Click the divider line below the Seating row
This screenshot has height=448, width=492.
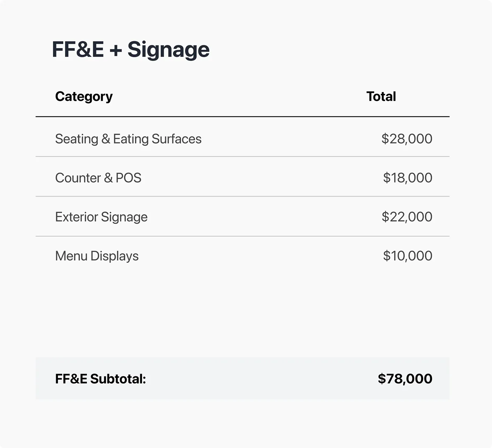[x=243, y=157]
